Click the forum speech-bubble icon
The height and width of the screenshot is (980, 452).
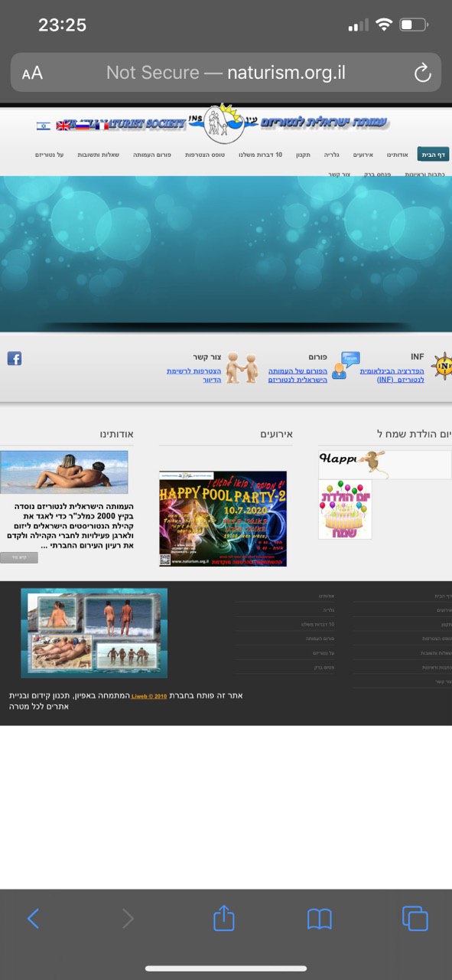(345, 365)
